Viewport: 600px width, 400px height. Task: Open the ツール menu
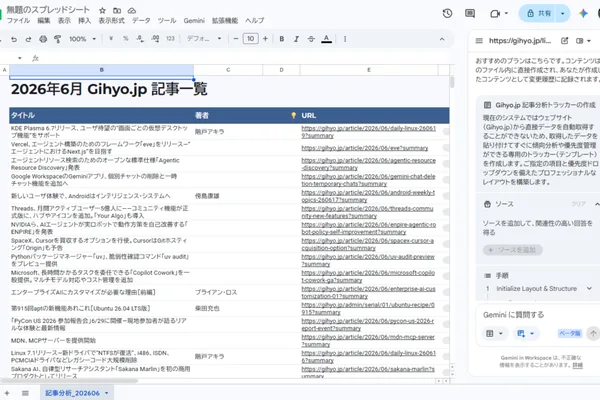click(x=167, y=21)
